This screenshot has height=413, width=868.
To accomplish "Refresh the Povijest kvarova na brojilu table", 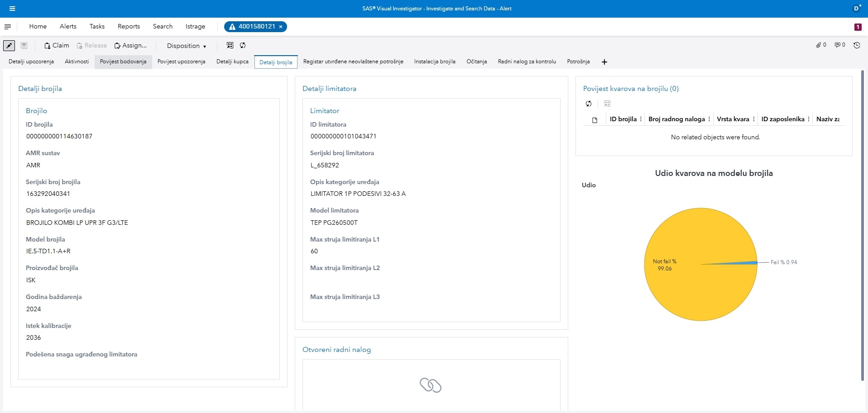I will [589, 104].
